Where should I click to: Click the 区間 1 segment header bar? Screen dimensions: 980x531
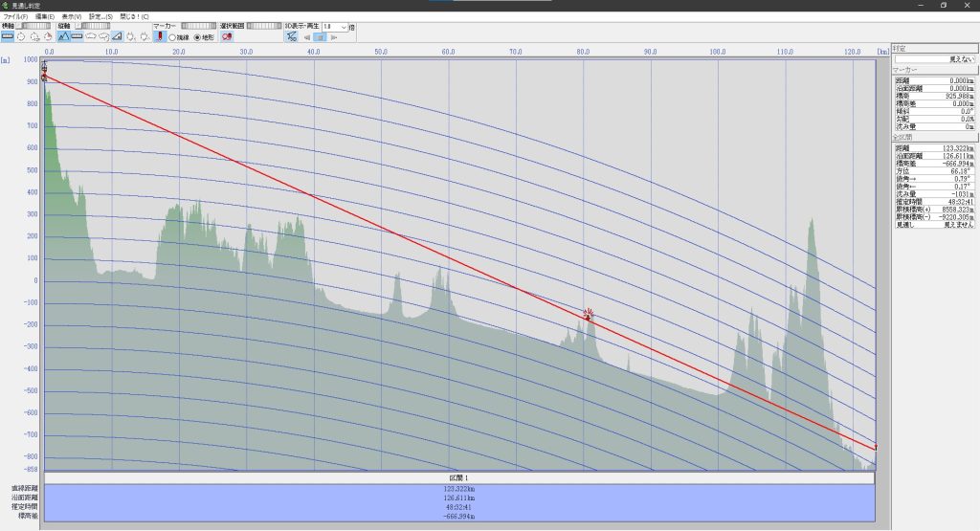459,478
